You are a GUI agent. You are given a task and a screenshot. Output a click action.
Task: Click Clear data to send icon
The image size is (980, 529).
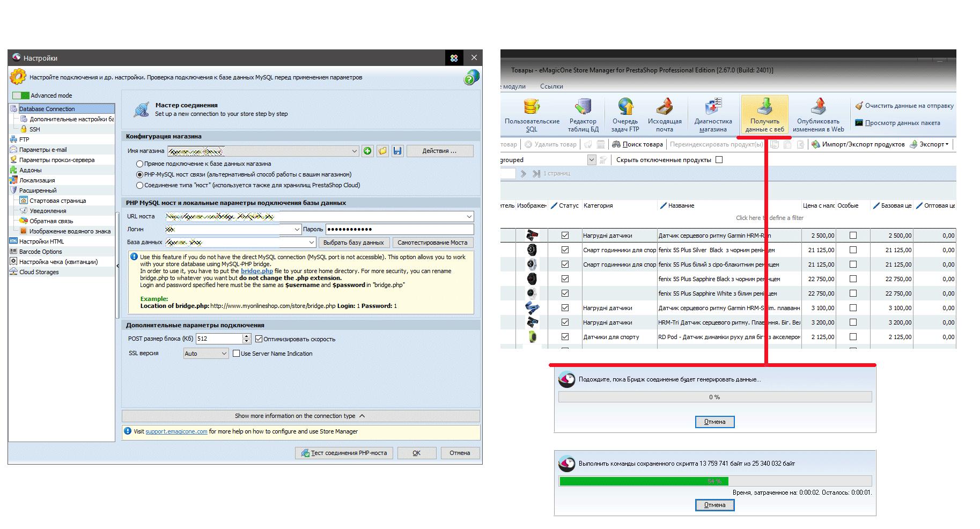[x=859, y=106]
